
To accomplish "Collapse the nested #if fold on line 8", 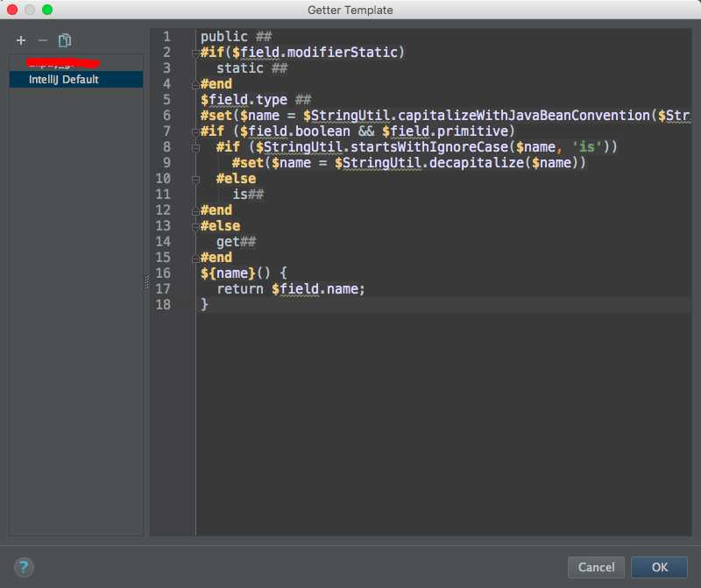I will click(195, 147).
